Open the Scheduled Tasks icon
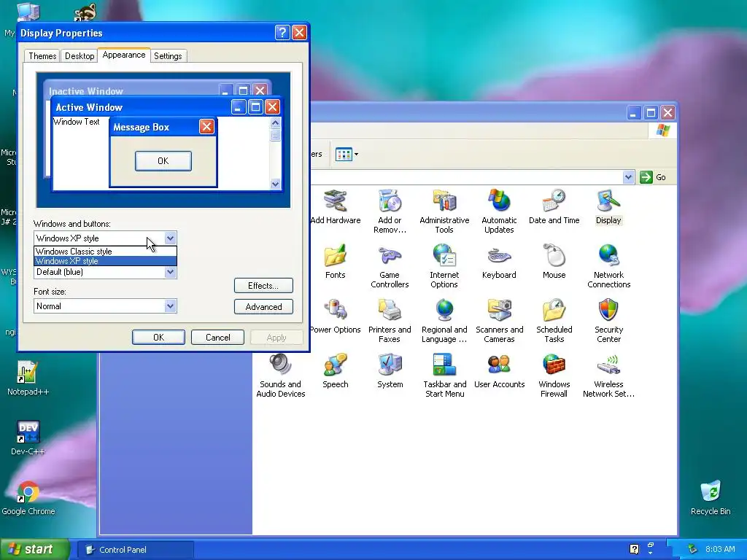The image size is (747, 560). click(x=554, y=321)
